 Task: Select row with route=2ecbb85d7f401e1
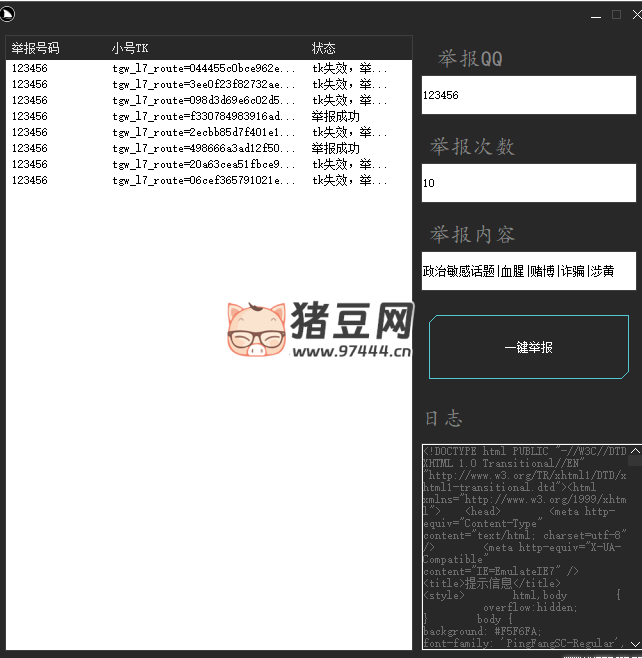(204, 133)
